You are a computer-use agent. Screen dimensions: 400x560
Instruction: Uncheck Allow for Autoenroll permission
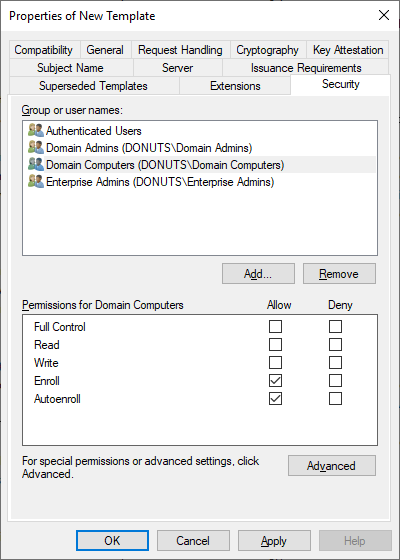tap(275, 399)
